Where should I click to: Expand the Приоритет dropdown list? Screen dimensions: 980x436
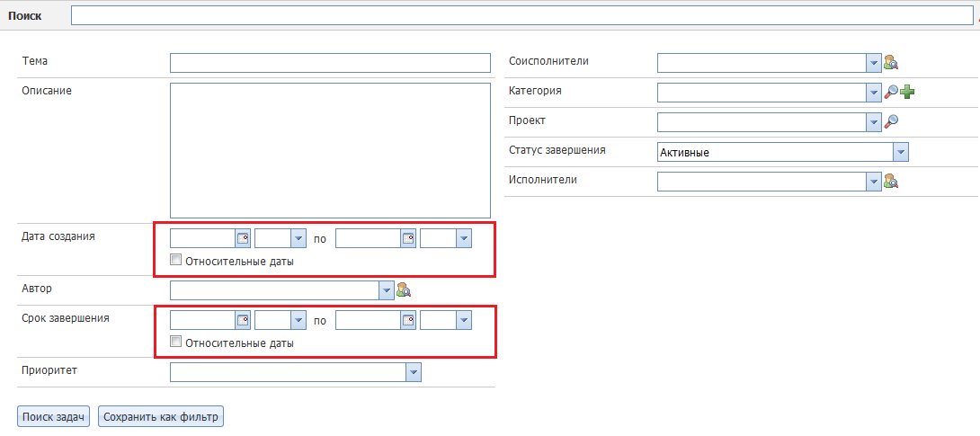413,372
